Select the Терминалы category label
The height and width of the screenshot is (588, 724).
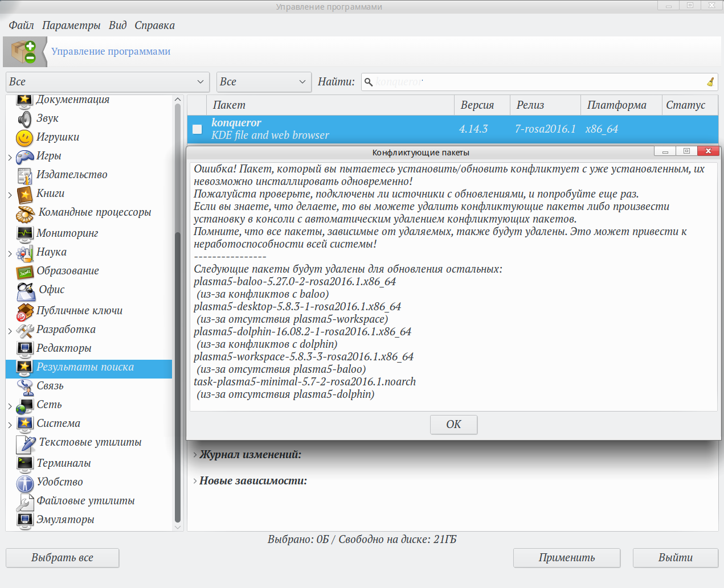click(64, 463)
